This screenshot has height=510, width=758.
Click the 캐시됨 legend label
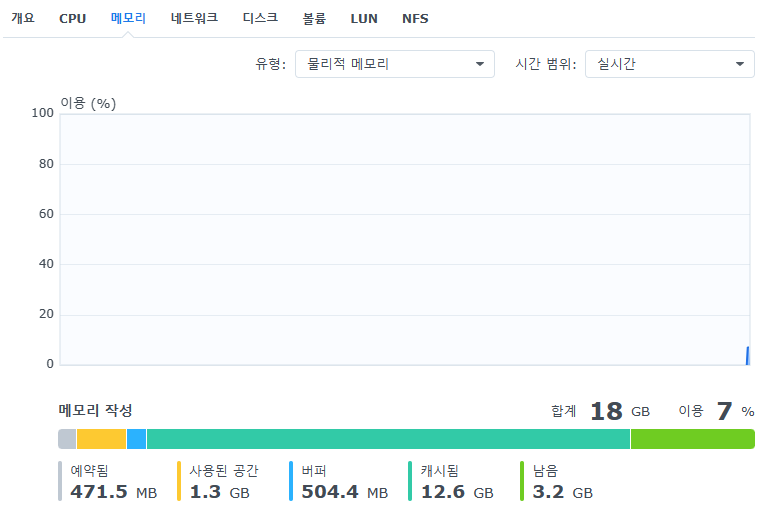click(x=439, y=470)
